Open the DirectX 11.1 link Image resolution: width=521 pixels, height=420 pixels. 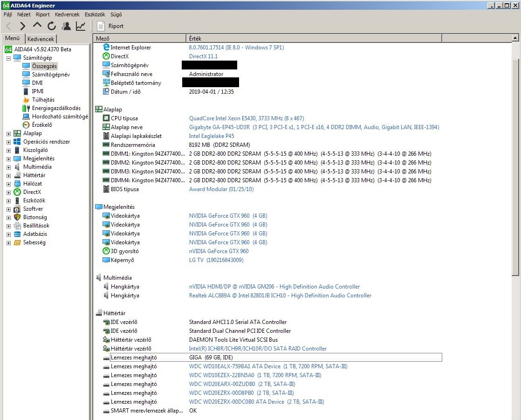(x=203, y=56)
